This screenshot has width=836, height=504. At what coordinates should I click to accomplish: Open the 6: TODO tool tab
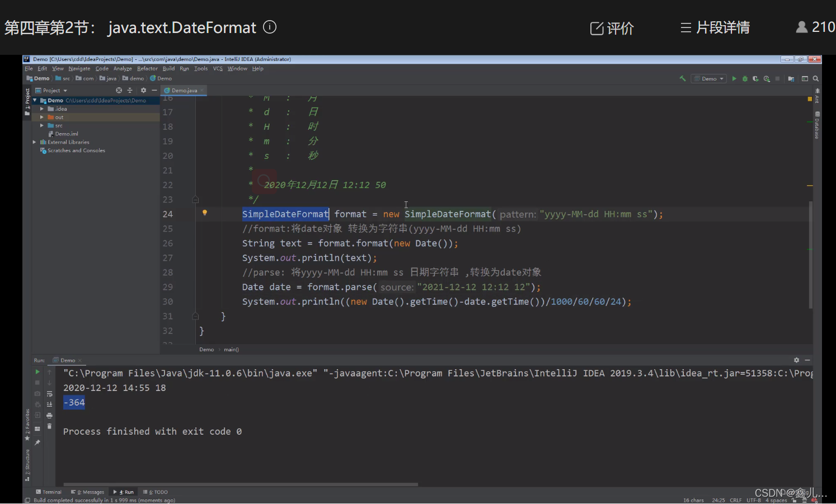click(x=156, y=492)
